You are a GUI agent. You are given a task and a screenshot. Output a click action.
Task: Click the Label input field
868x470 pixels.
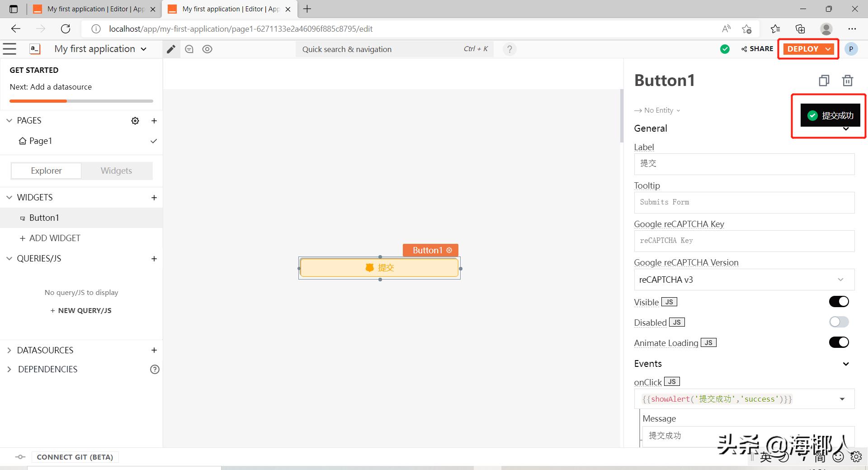pyautogui.click(x=744, y=164)
